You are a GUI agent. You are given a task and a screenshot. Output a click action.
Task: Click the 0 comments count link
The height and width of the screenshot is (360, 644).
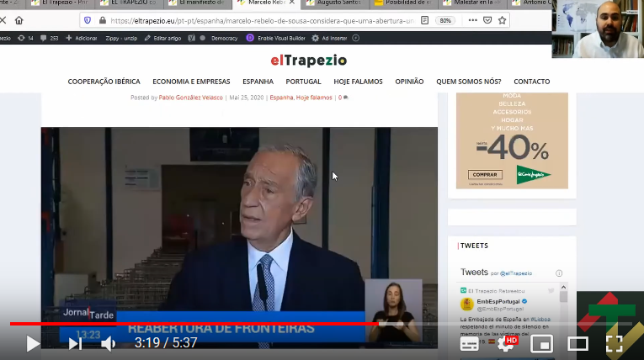(343, 98)
